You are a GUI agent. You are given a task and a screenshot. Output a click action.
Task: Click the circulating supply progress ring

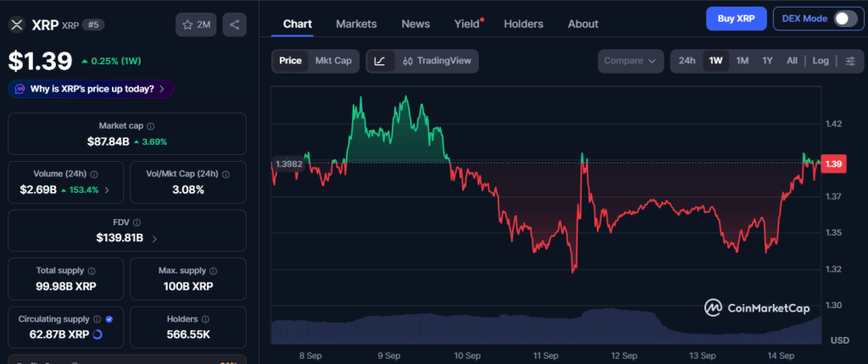click(97, 334)
